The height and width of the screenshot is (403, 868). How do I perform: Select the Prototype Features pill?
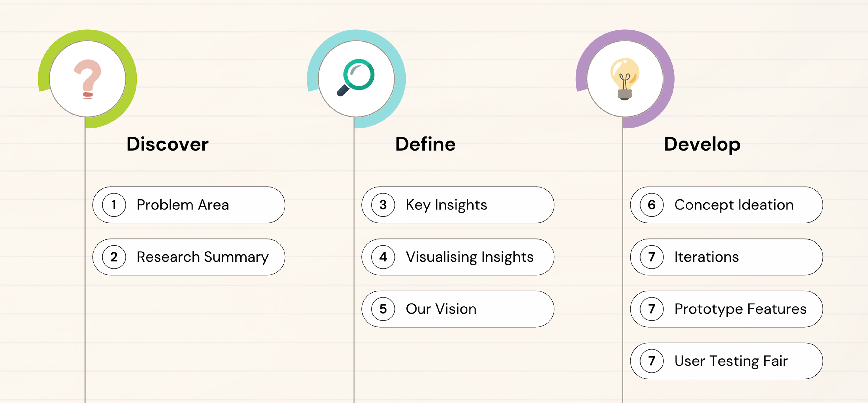726,309
